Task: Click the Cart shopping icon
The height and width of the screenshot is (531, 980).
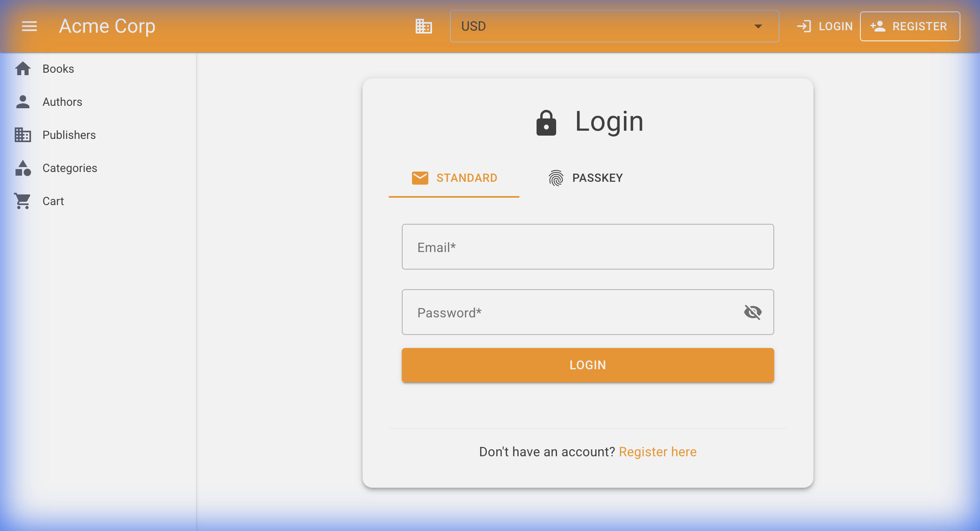Action: click(23, 201)
